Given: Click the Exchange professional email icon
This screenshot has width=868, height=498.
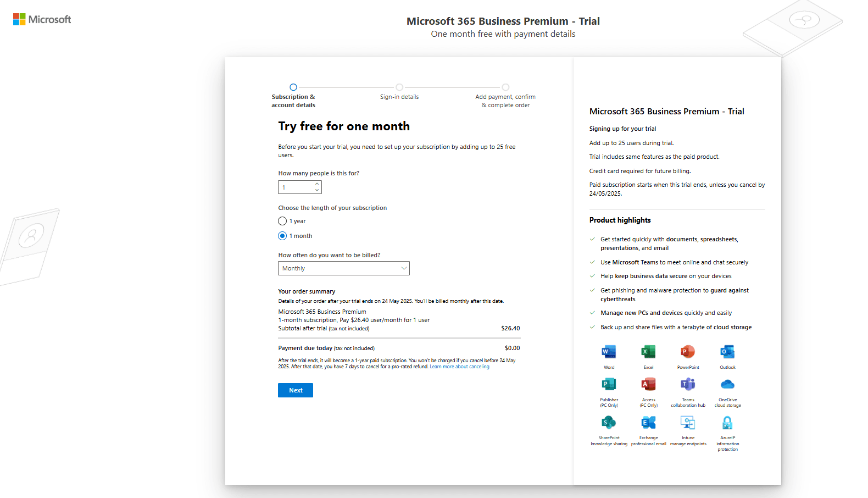Looking at the screenshot, I should pyautogui.click(x=648, y=423).
